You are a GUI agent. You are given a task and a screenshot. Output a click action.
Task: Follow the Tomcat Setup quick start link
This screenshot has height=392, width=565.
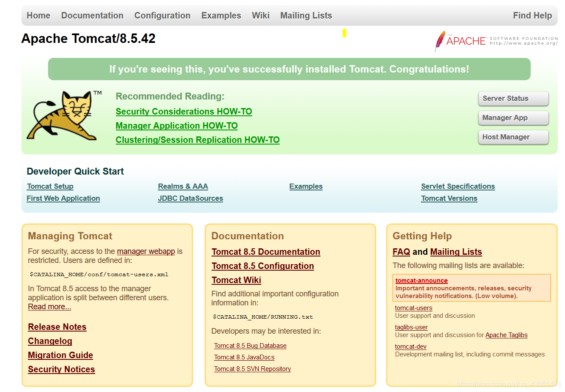pos(50,186)
